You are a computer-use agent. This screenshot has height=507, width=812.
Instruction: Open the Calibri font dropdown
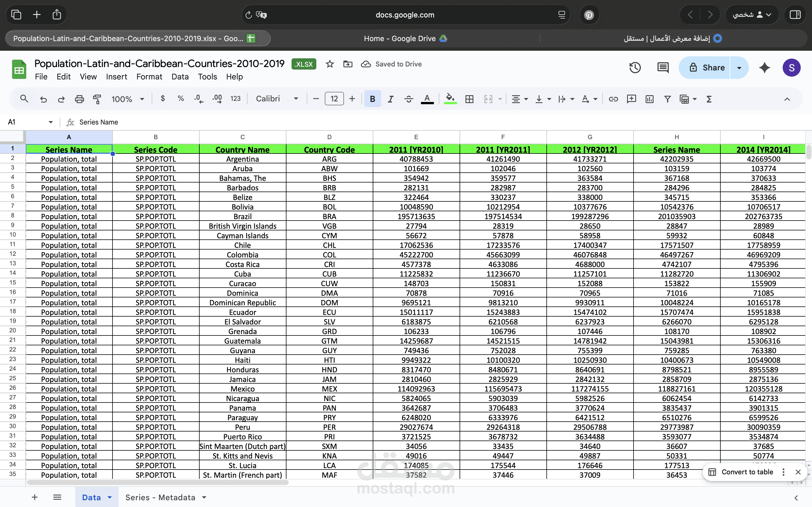coord(277,99)
